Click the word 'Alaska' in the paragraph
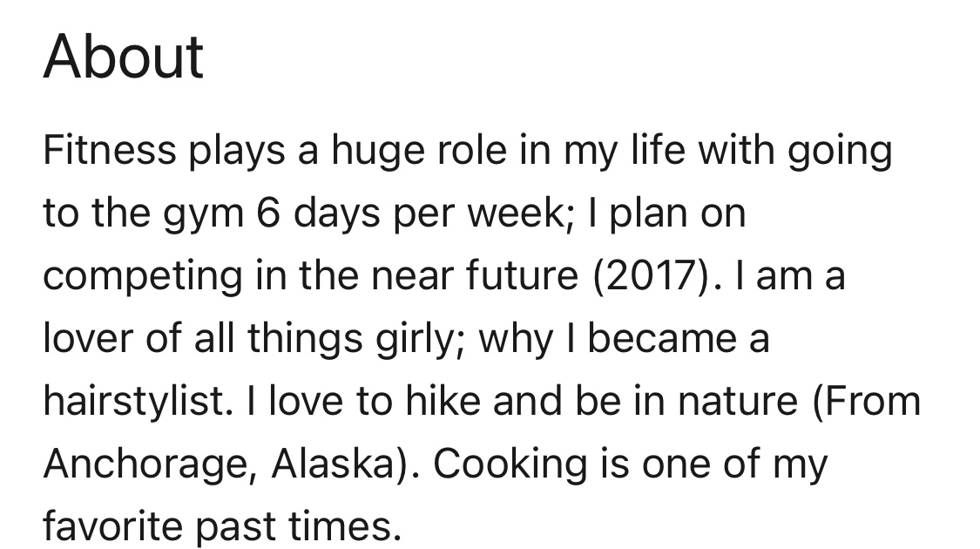Viewport: 980px width, 549px height. (333, 464)
